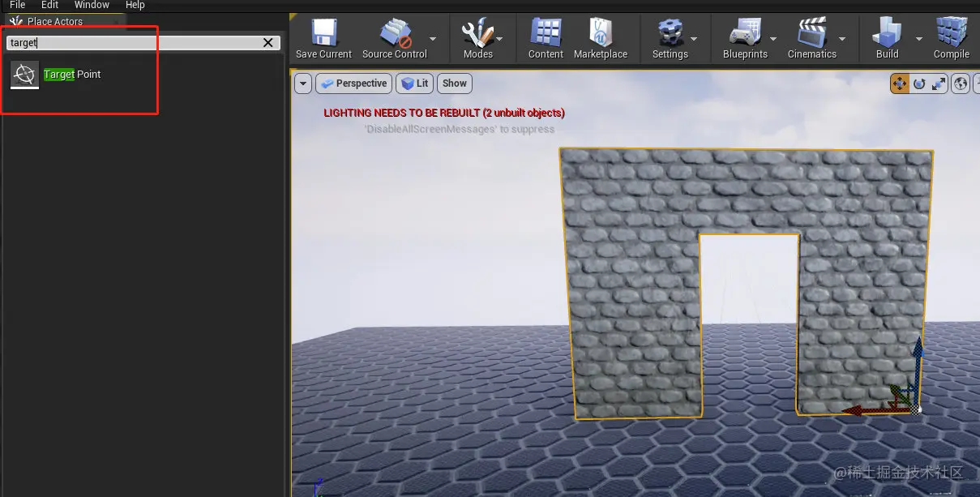
Task: Click the Build toolbar button
Action: (x=888, y=39)
